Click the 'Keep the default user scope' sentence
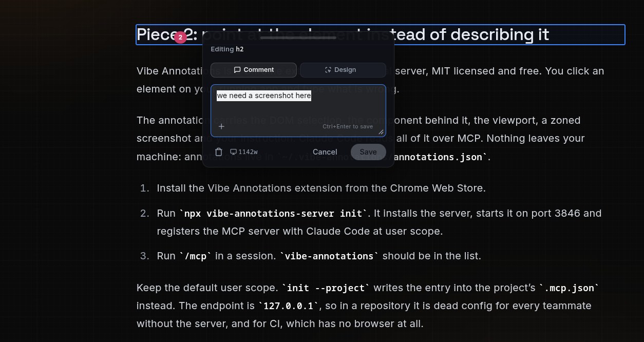This screenshot has height=342, width=644. [207, 288]
